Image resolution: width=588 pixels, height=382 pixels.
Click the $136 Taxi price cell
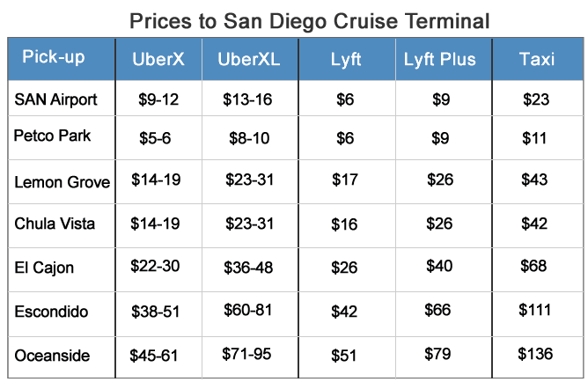536,354
